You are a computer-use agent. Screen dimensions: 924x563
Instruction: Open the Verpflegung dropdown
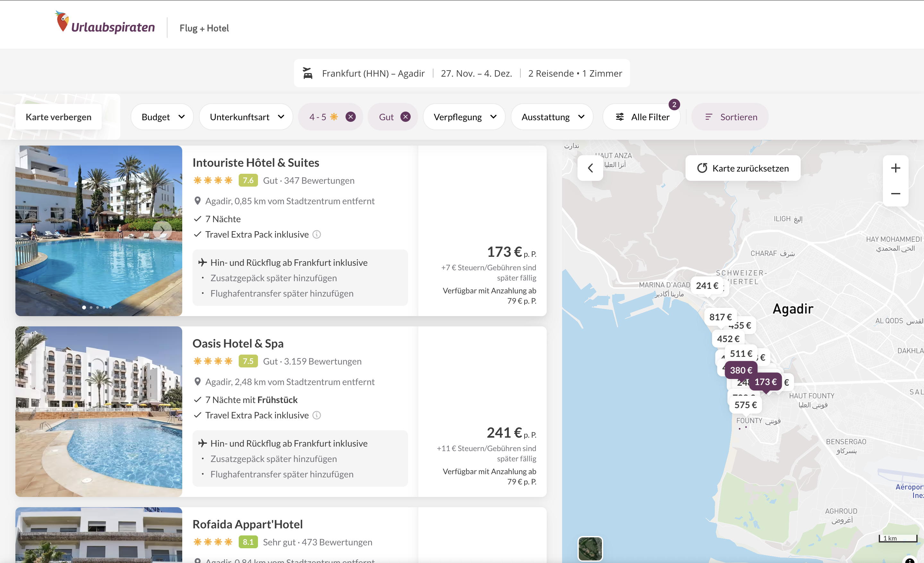[464, 117]
